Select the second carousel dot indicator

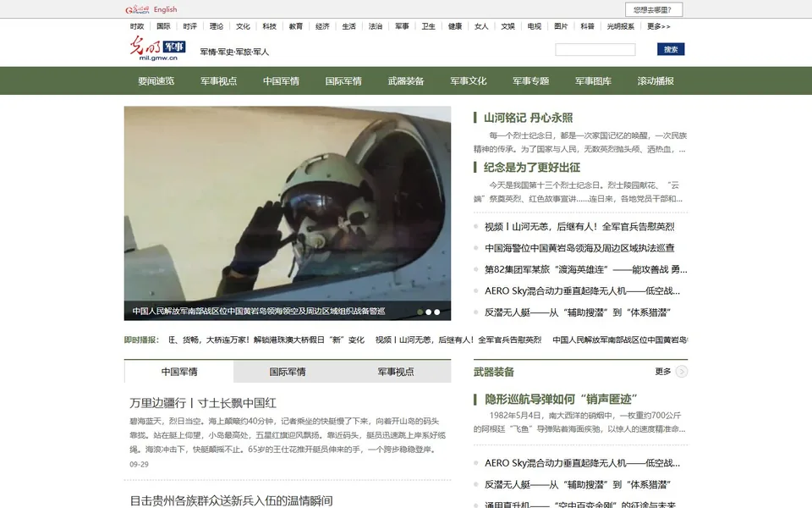point(428,312)
